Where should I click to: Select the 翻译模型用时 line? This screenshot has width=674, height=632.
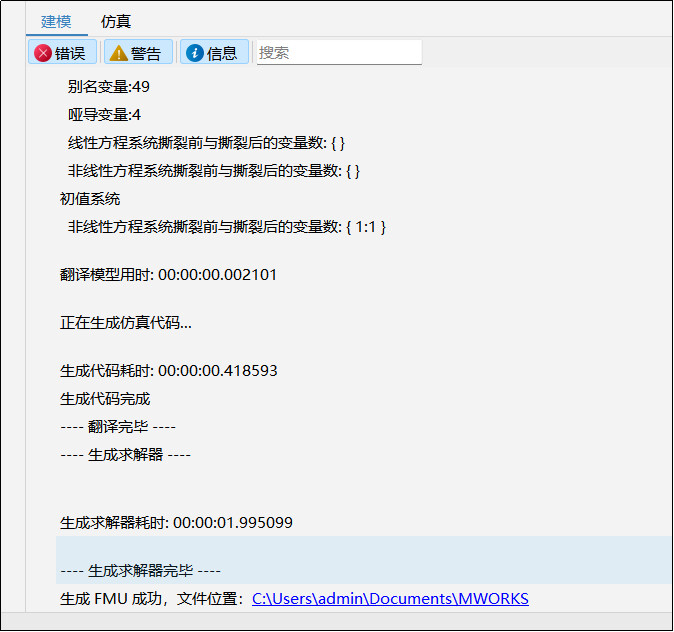click(168, 274)
